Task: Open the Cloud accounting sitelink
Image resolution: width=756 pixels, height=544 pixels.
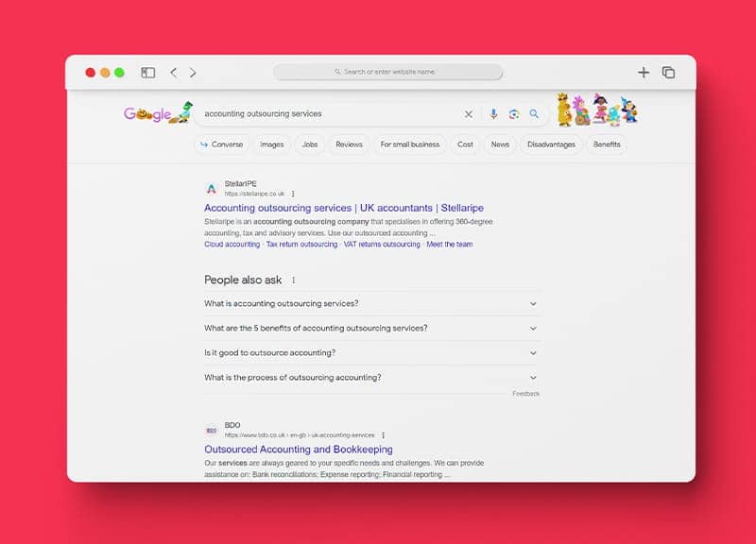Action: tap(232, 245)
